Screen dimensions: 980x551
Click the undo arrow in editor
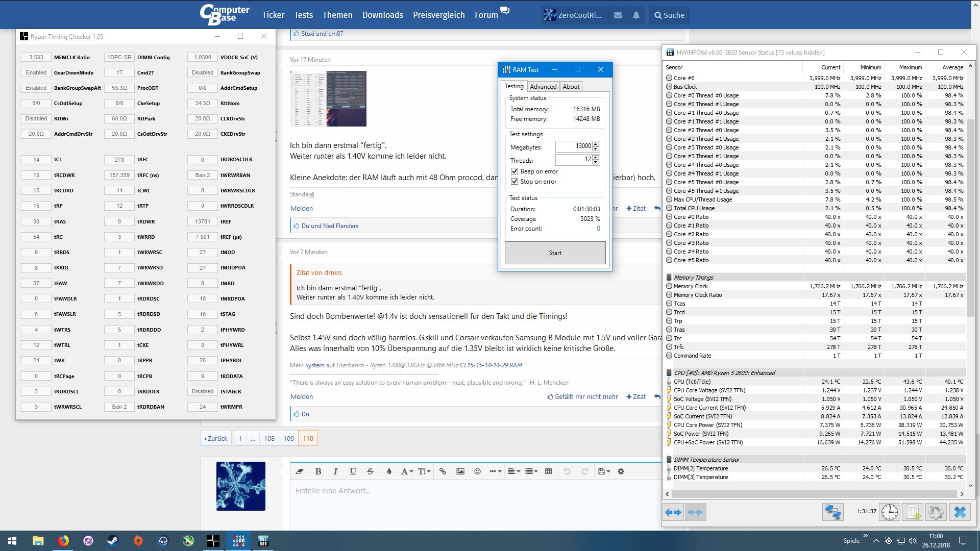(567, 471)
